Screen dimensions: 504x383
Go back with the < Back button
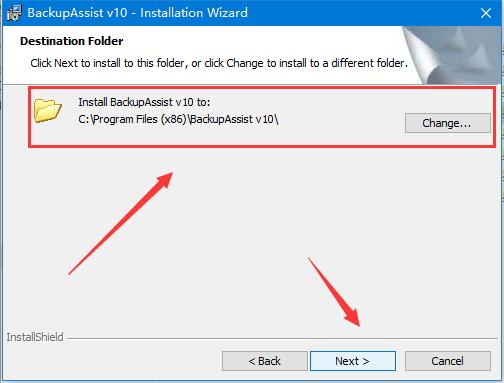click(x=265, y=361)
